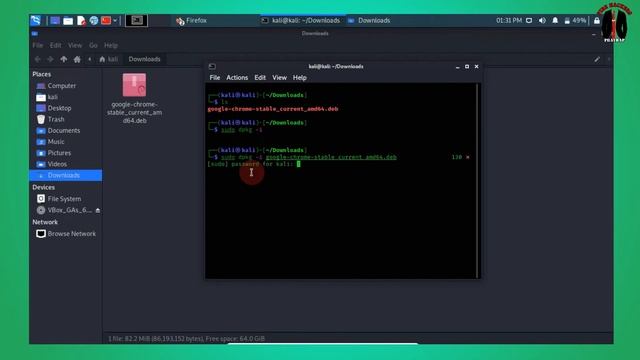Image resolution: width=640 pixels, height=360 pixels.
Task: Open Help menu in Downloads file manager
Action: click(111, 45)
